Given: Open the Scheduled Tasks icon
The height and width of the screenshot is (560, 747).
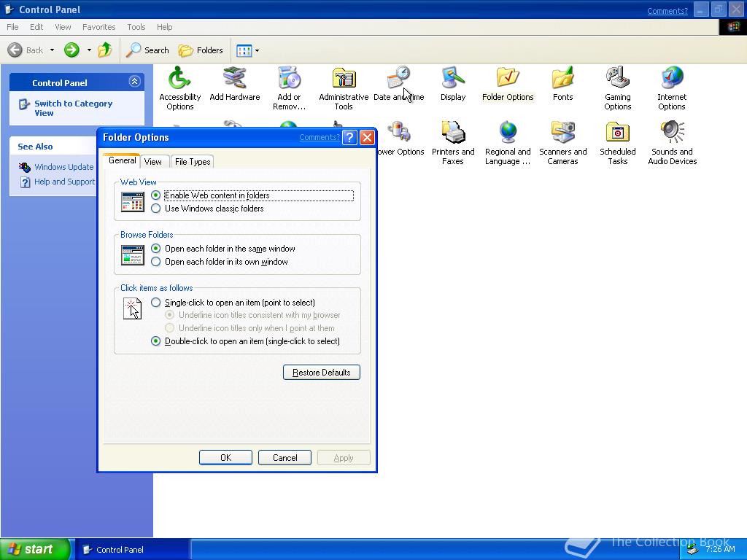Looking at the screenshot, I should pyautogui.click(x=617, y=144).
